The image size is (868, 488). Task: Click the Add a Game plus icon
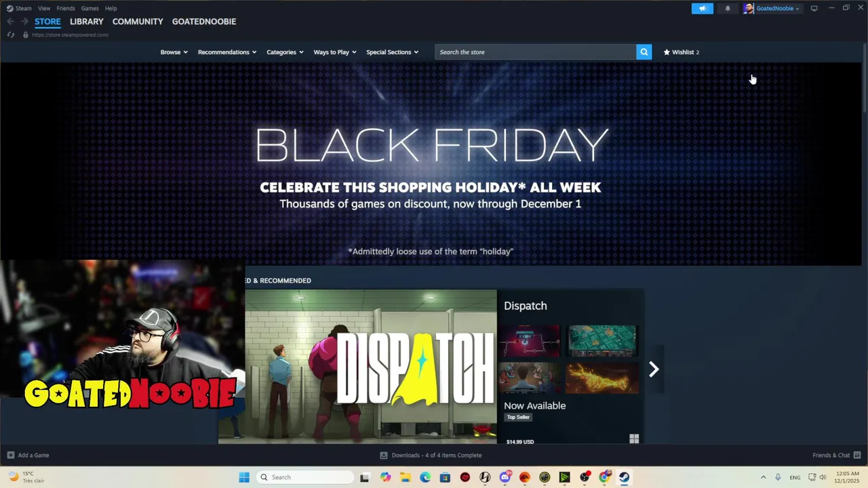point(11,455)
